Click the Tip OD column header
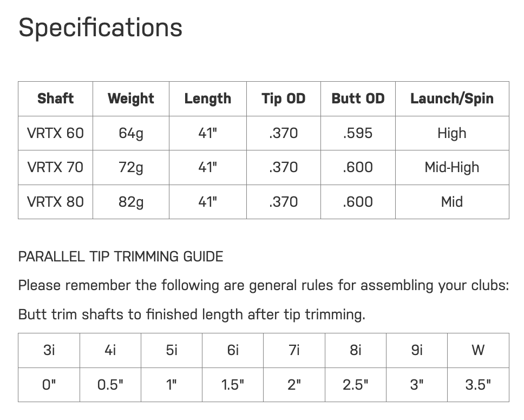 [x=283, y=99]
